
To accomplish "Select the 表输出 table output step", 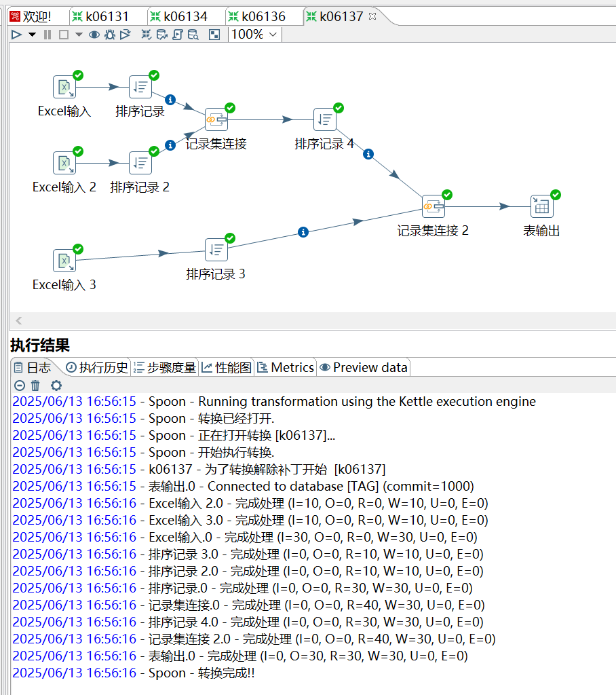I will pos(542,206).
